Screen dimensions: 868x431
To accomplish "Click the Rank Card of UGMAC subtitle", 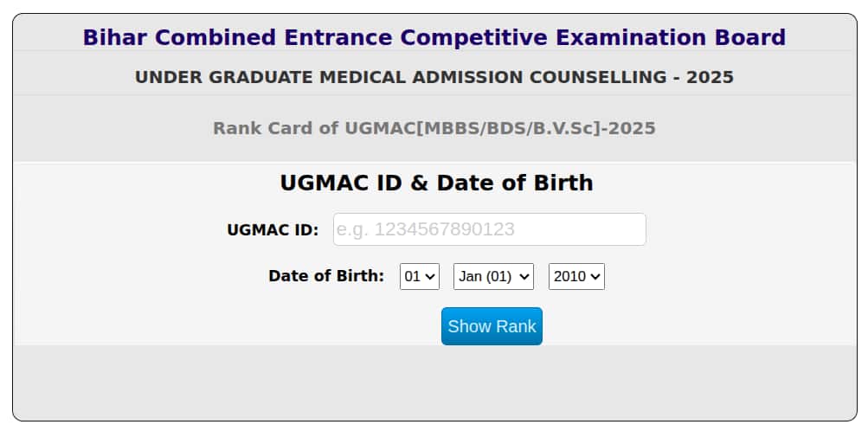I will point(434,128).
